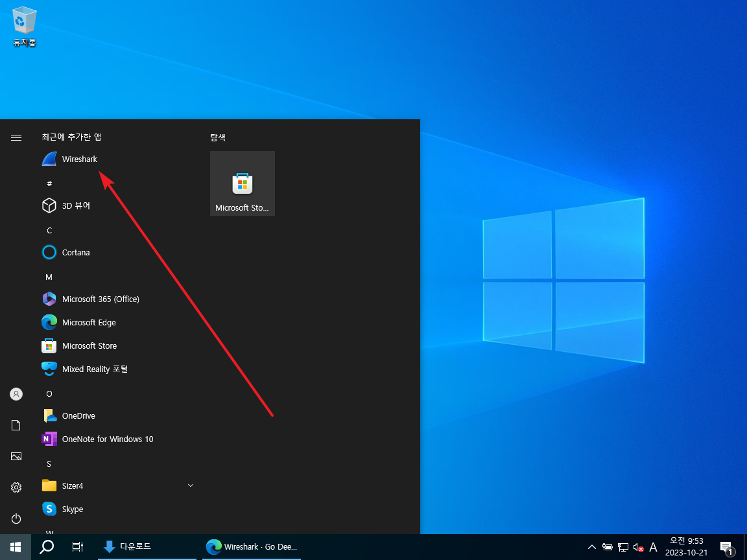Open notification action center
Screen dimensions: 747x560
(x=726, y=547)
